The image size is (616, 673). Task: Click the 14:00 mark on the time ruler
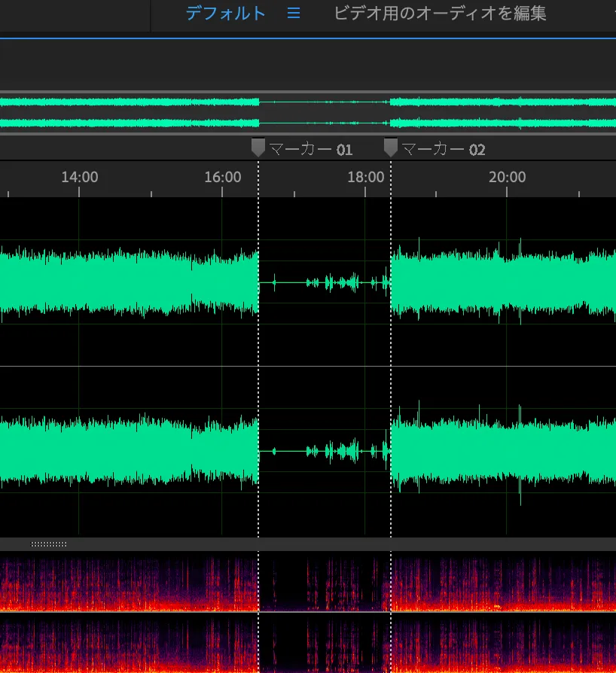pos(79,178)
